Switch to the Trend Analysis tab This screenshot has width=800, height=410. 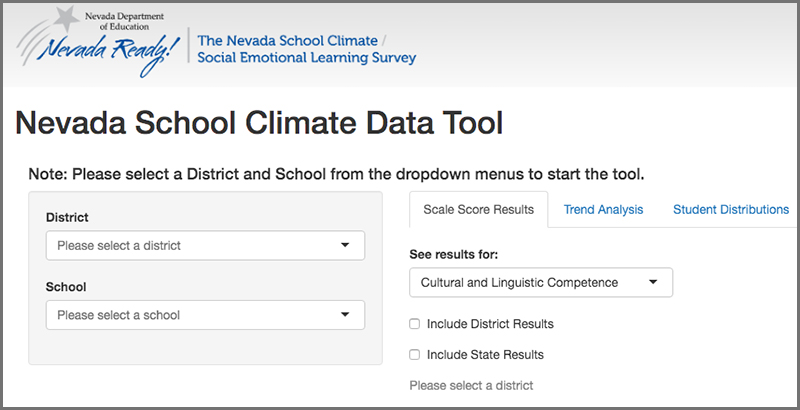(603, 210)
